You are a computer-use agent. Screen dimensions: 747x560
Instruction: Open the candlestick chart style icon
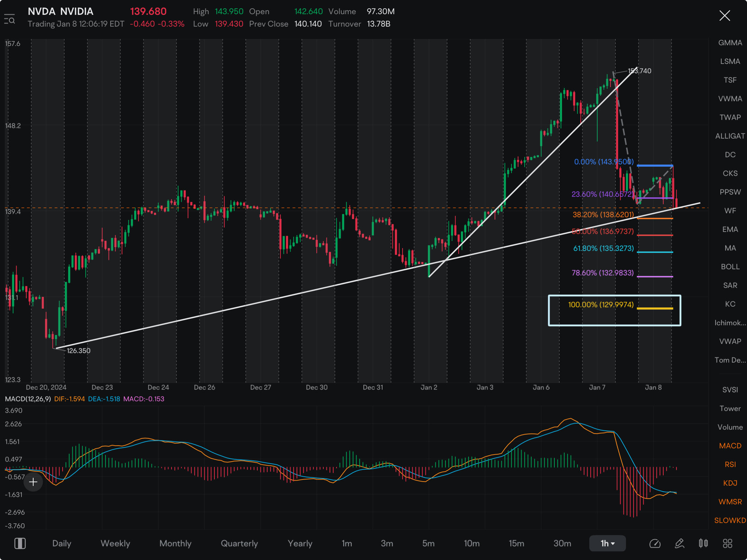point(703,543)
